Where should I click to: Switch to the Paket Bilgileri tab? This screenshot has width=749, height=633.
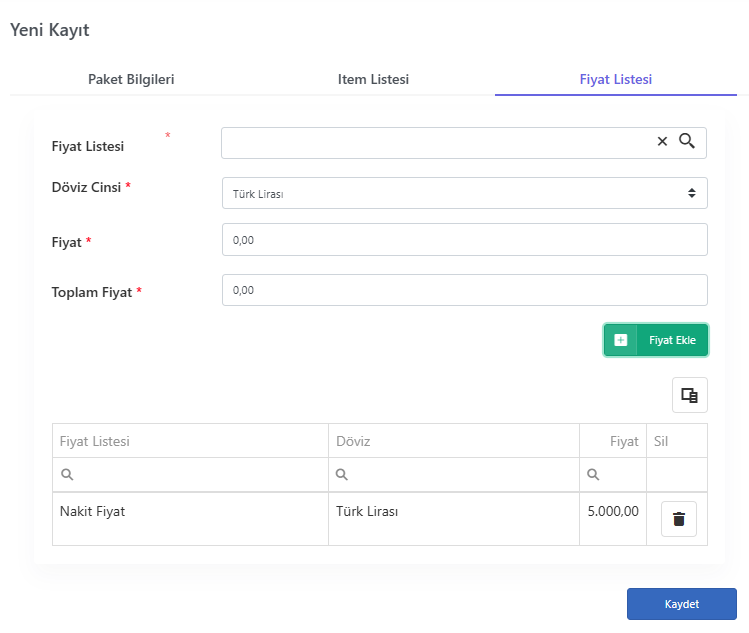(x=131, y=79)
